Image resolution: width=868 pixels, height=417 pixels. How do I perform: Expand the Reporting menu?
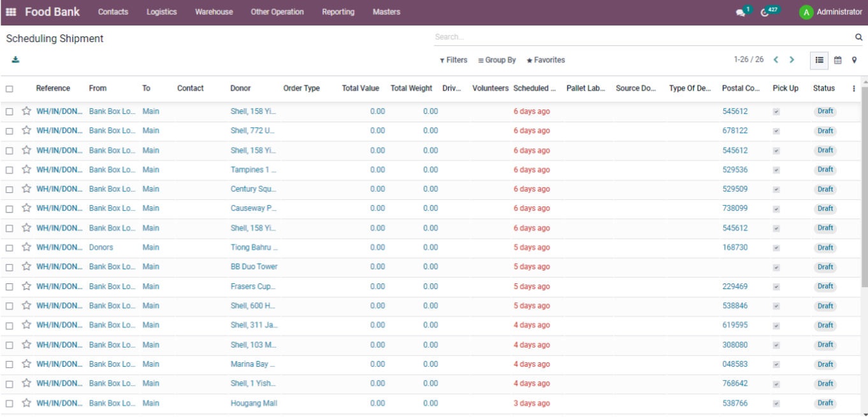point(338,12)
